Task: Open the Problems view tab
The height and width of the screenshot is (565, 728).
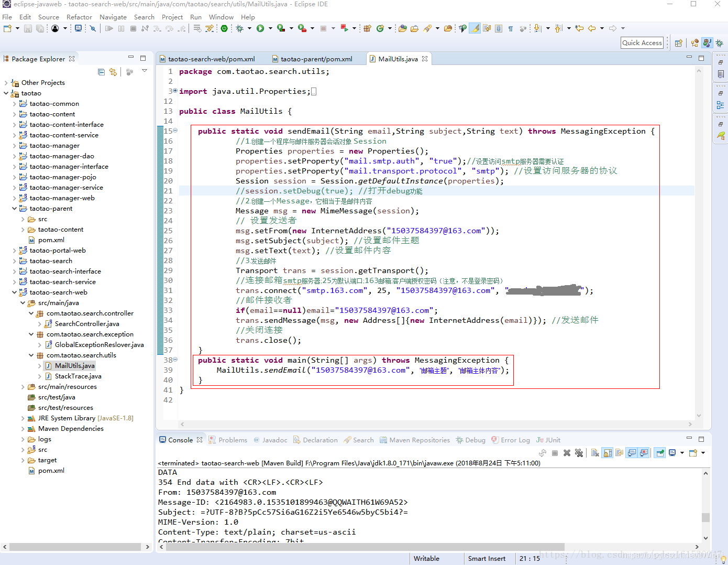Action: pos(228,440)
